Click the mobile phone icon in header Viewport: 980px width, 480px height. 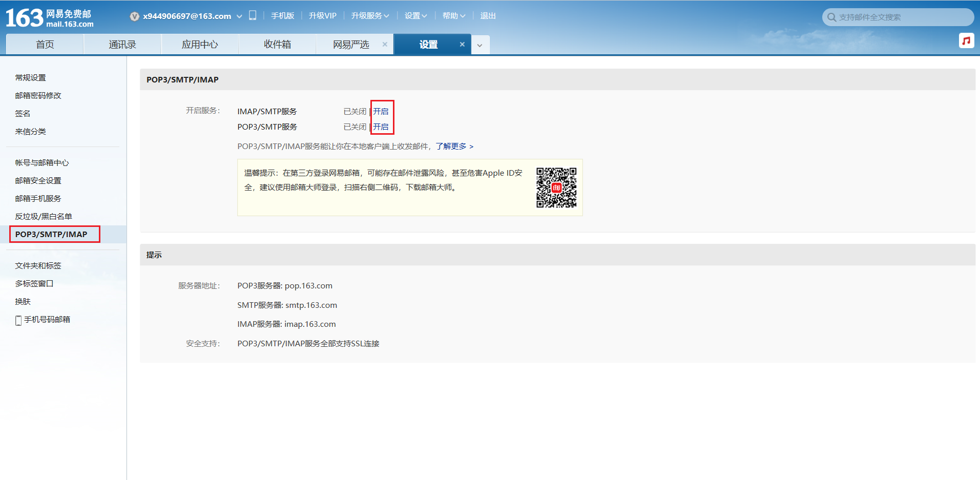pyautogui.click(x=253, y=15)
